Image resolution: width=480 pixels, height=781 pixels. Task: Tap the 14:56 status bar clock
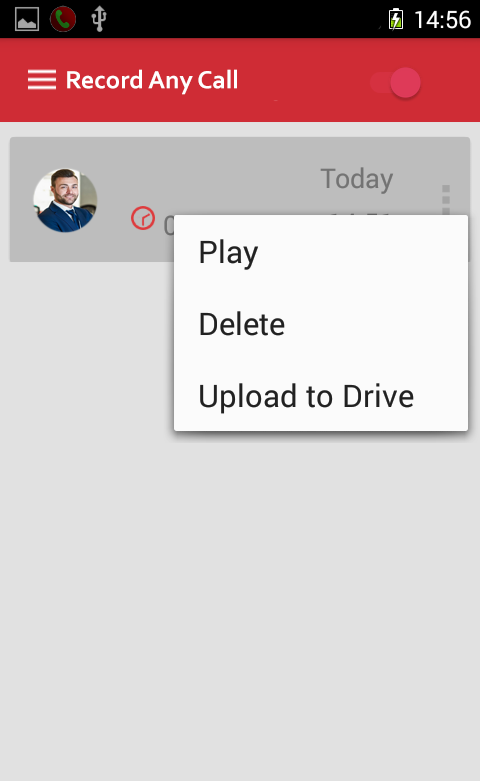[442, 20]
